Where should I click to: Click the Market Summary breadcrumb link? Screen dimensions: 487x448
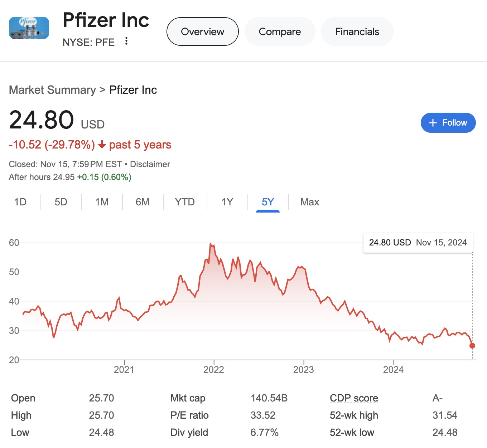click(x=52, y=90)
